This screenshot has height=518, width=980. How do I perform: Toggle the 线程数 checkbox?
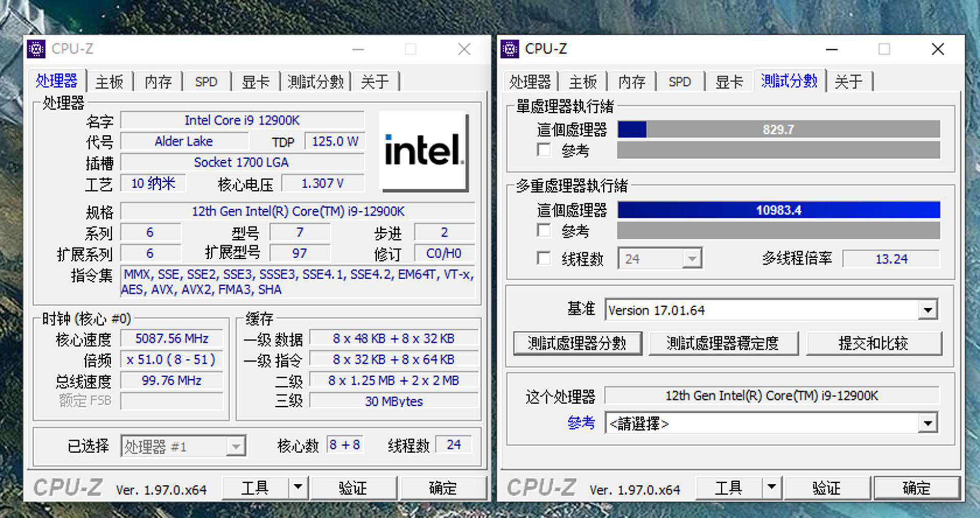point(544,258)
